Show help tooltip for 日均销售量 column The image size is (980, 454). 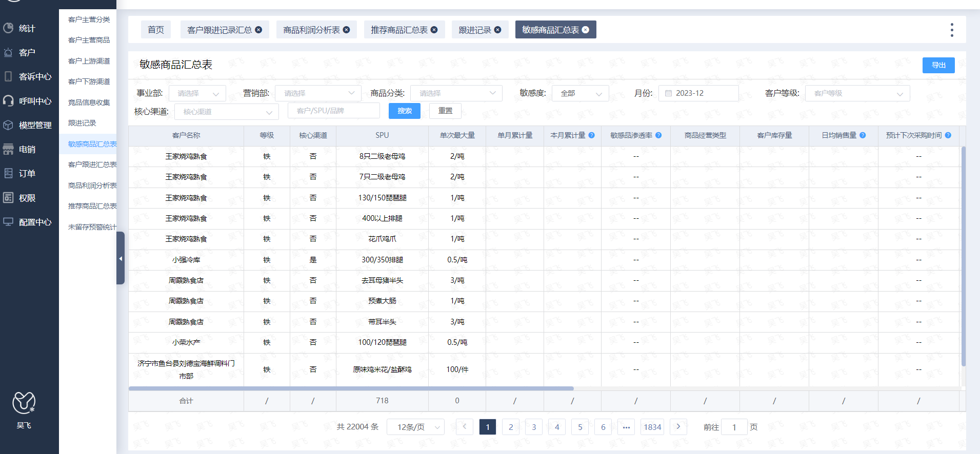pos(863,135)
